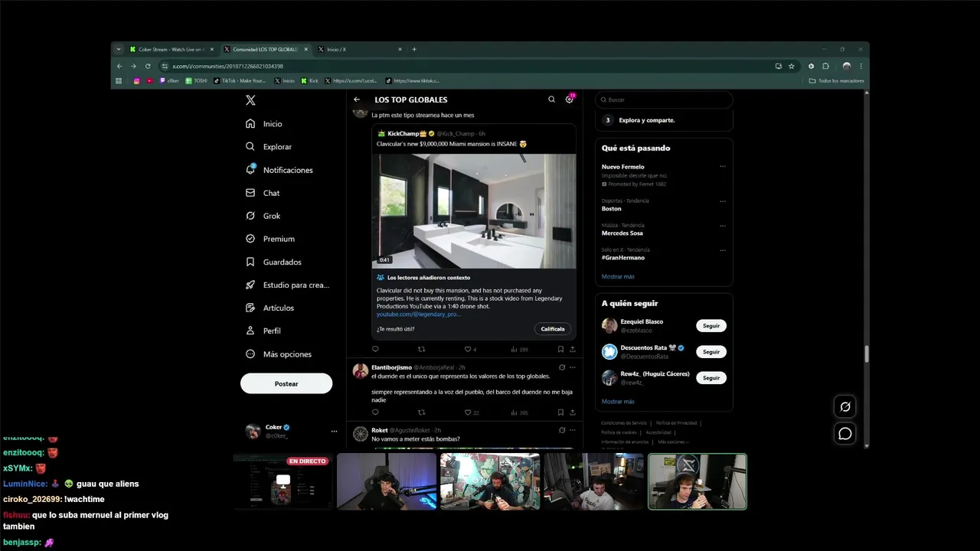Open the Todos los marcadores folder
The width and height of the screenshot is (980, 551).
click(836, 80)
